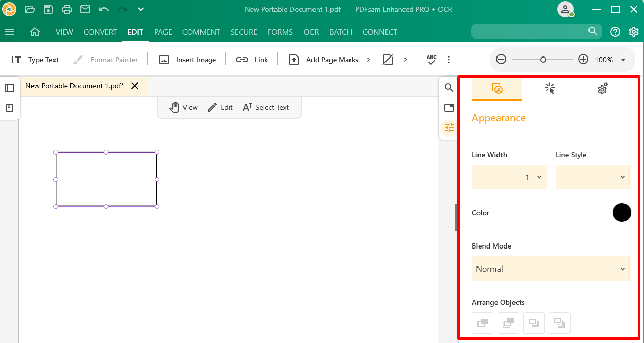Screen dimensions: 644x343
Task: Open the PAGE tab
Action: coord(163,32)
